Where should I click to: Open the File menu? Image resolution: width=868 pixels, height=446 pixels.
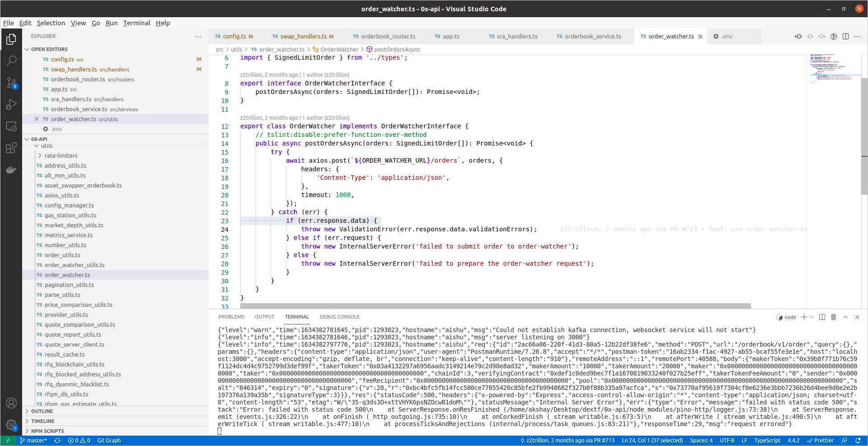9,23
